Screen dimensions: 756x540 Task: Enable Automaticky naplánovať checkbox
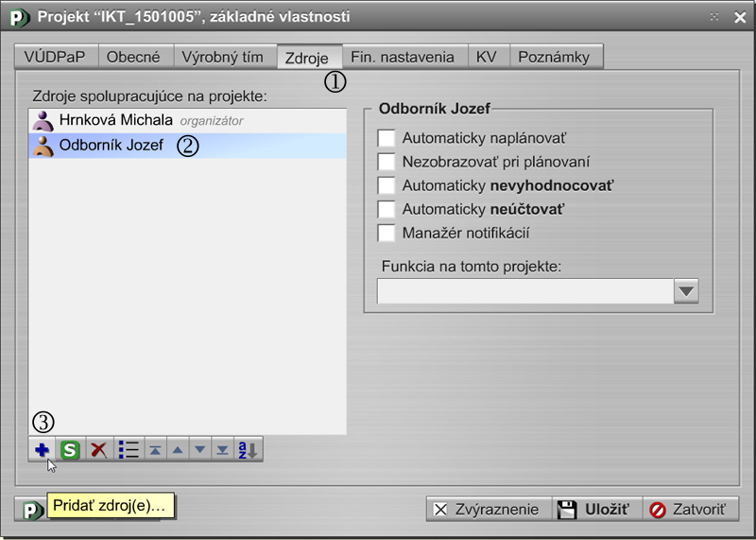[x=386, y=138]
